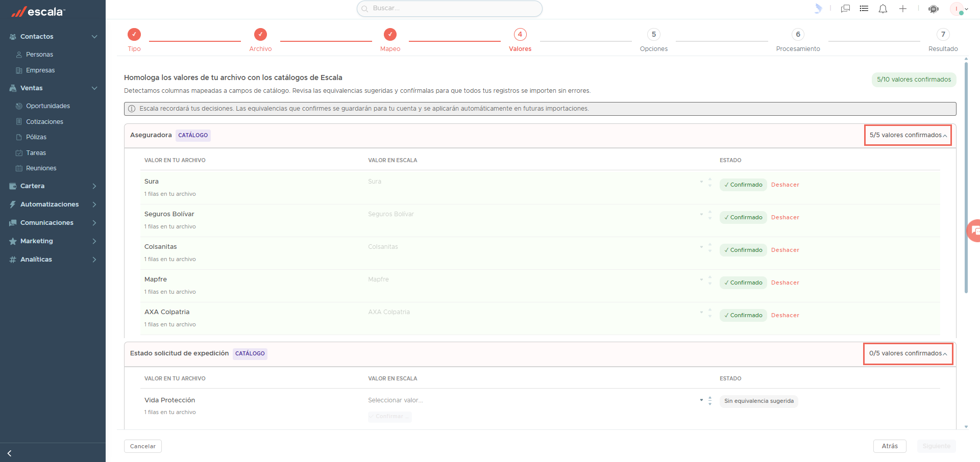980x462 pixels.
Task: Undo confirmation for Seguros Bolívar
Action: pyautogui.click(x=785, y=217)
